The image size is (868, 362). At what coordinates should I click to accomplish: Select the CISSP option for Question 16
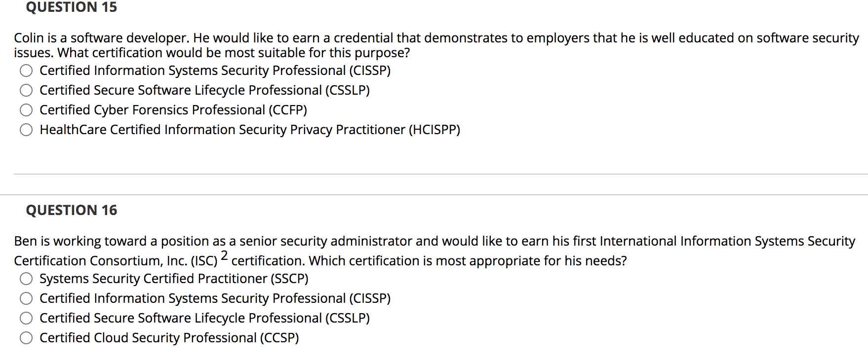click(26, 299)
